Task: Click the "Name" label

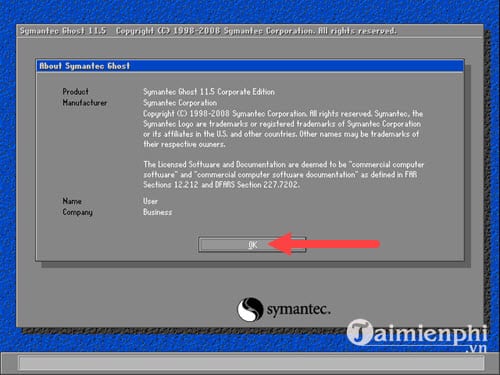Action: (x=72, y=201)
